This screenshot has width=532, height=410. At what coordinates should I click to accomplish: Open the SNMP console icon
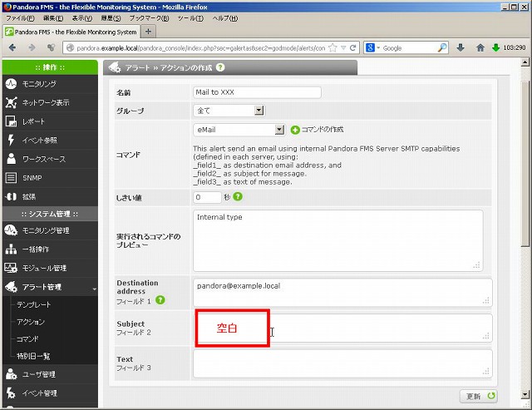(x=11, y=177)
